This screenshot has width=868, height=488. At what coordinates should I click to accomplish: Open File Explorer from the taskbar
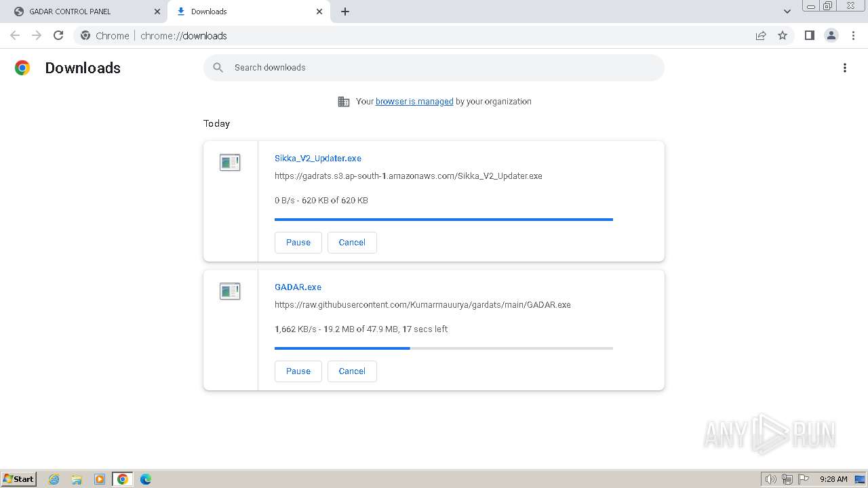point(77,479)
